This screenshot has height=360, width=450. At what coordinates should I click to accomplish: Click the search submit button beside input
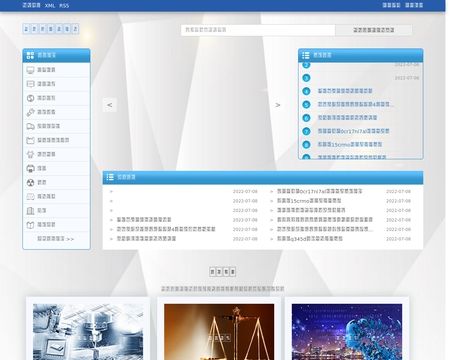pyautogui.click(x=373, y=30)
